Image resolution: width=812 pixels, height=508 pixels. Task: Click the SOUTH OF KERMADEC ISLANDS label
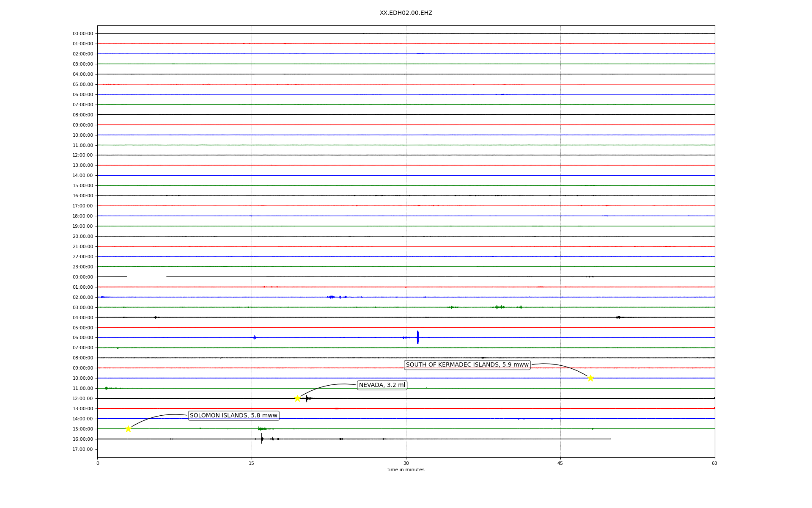[467, 365]
